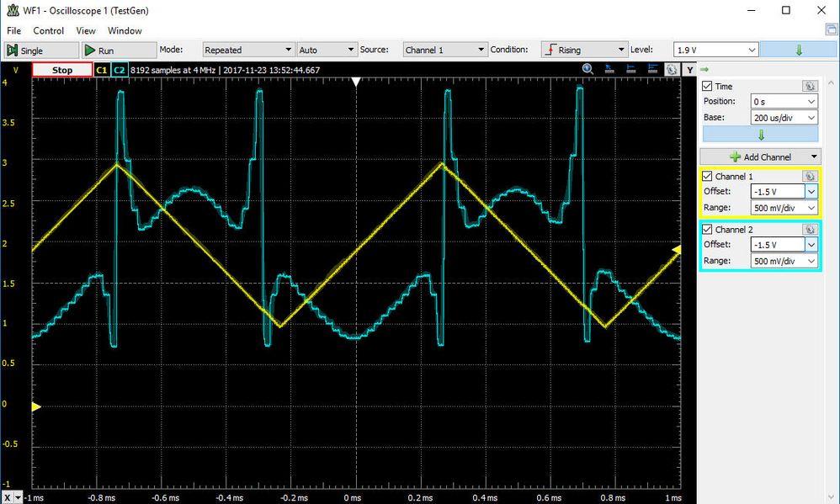840x504 pixels.
Task: Click the green down arrow below Base
Action: click(760, 134)
